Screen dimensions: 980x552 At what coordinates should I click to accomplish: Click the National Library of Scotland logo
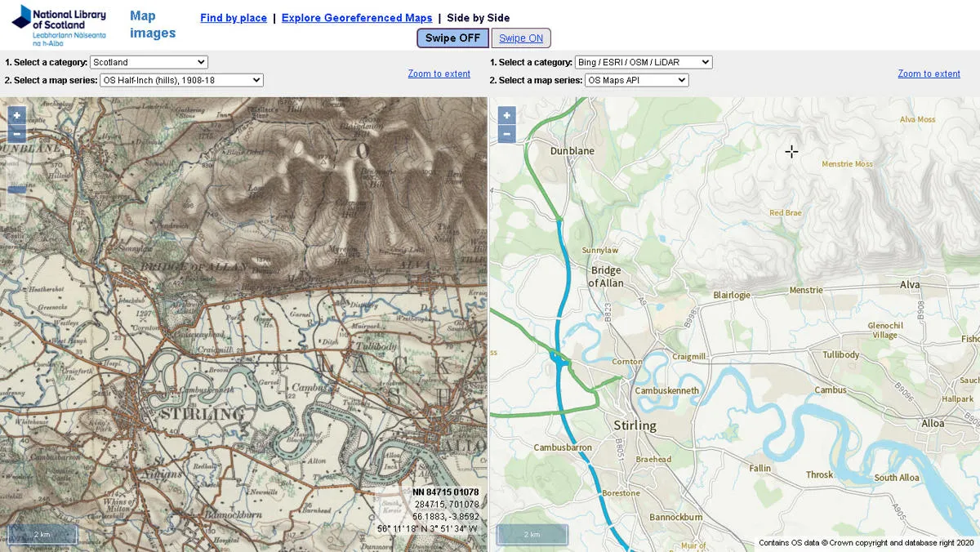pos(57,23)
